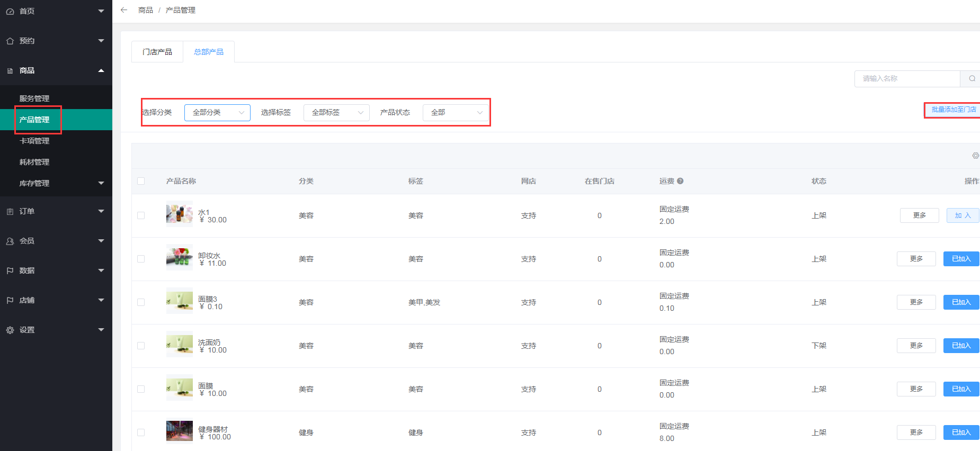Click 更多 button for 健身器材
The height and width of the screenshot is (451, 980).
click(x=916, y=432)
